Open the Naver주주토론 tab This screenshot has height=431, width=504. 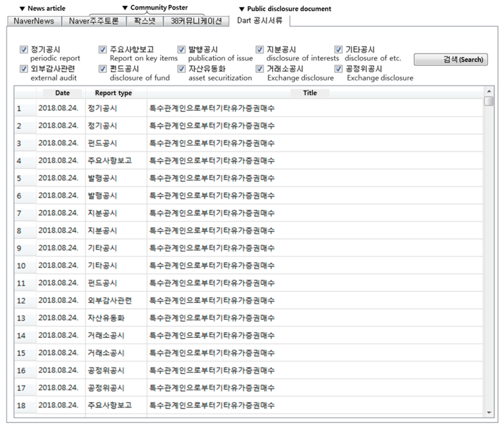94,21
